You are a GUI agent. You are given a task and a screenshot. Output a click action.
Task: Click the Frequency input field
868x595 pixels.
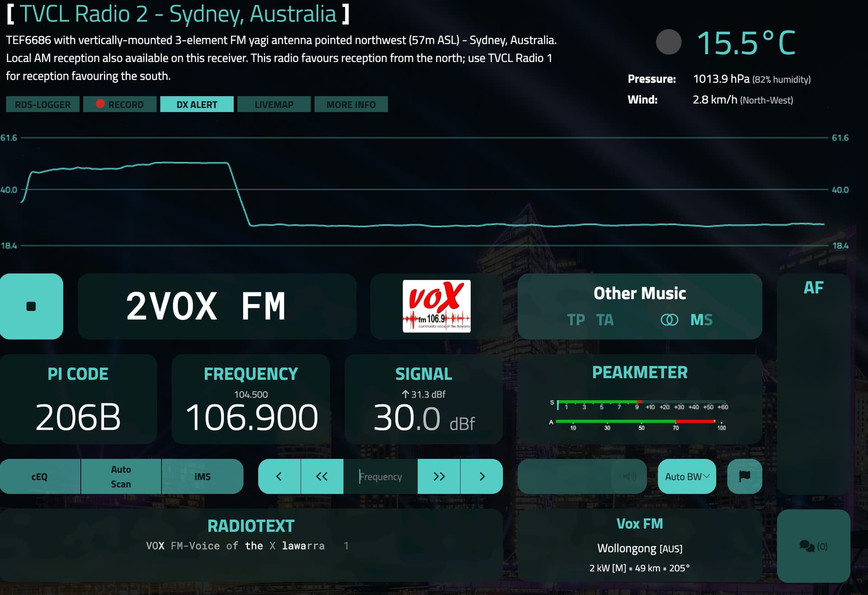380,476
